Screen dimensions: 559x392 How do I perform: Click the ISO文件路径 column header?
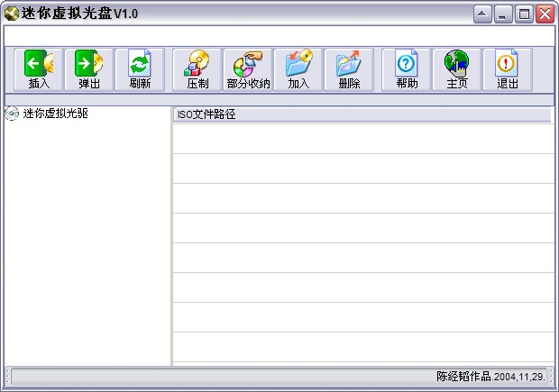point(361,114)
